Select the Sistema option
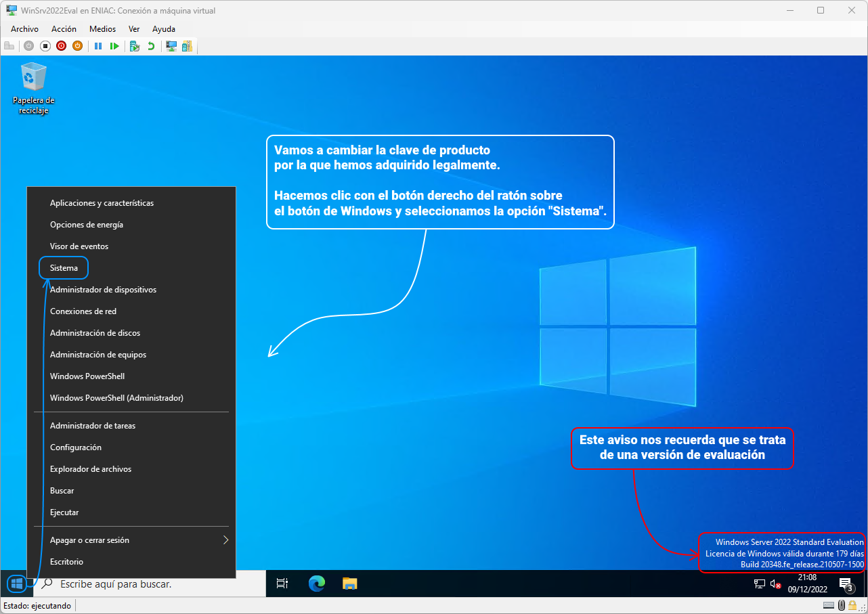The image size is (868, 614). (x=131, y=268)
